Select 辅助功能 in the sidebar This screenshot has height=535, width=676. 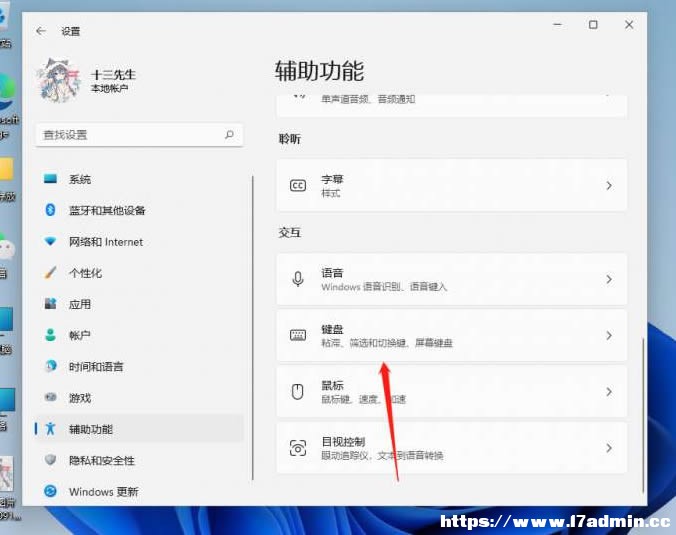(x=139, y=429)
